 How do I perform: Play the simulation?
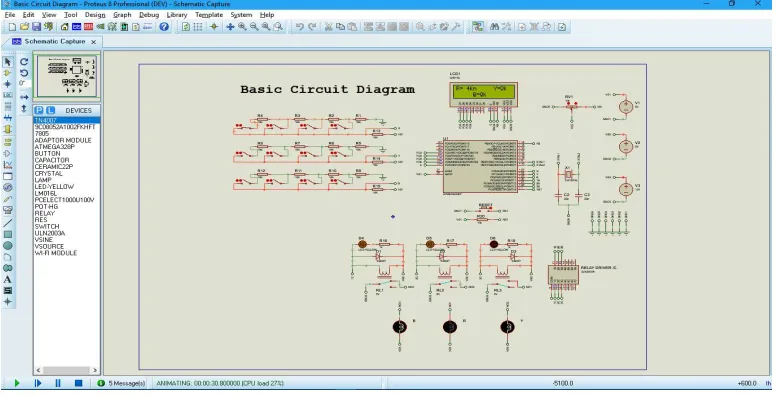click(x=17, y=383)
